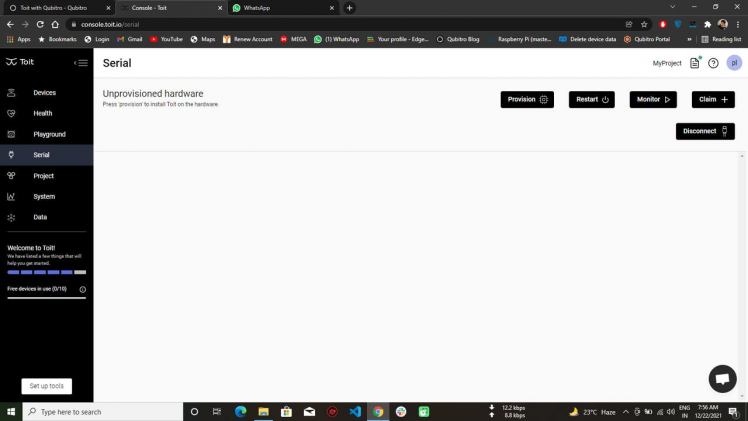Click the Project icon in sidebar

pos(11,175)
